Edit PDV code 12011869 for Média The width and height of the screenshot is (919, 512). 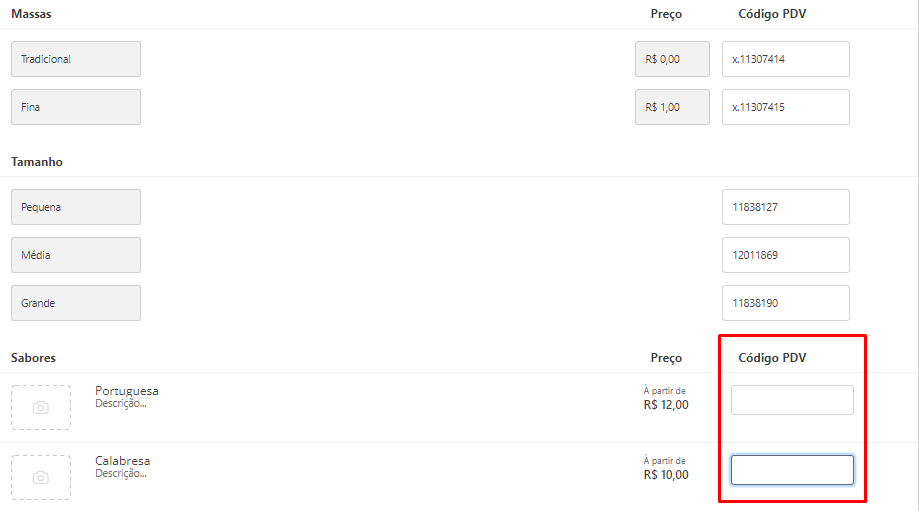(785, 255)
